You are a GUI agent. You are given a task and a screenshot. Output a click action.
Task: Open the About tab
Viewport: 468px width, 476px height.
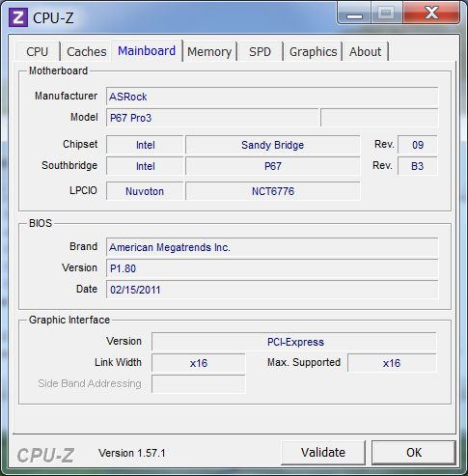pyautogui.click(x=365, y=51)
